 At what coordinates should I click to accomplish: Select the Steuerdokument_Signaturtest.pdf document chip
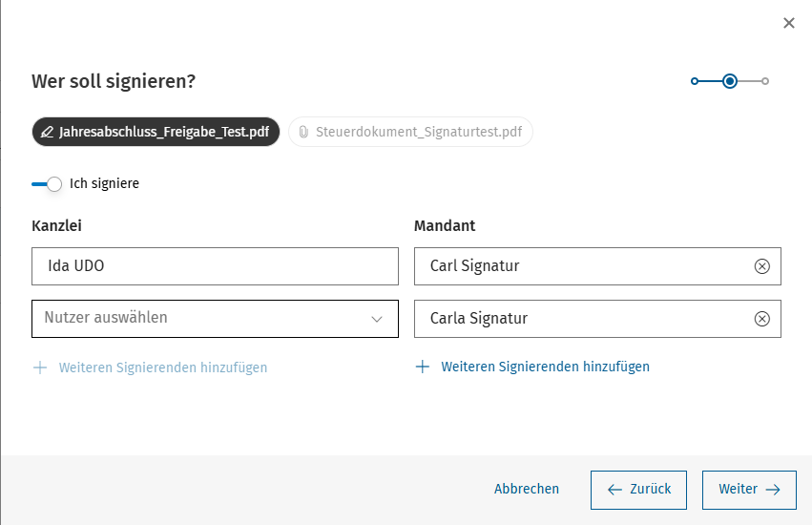[x=410, y=132]
